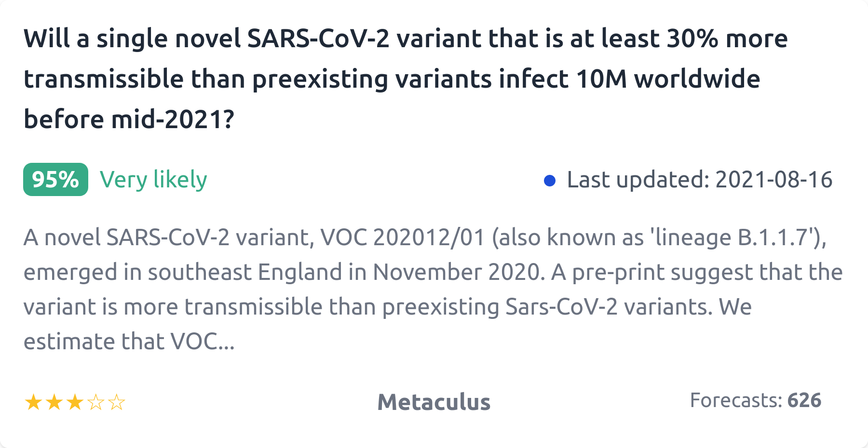The width and height of the screenshot is (868, 448).
Task: Click the third filled gold star
Action: (75, 402)
